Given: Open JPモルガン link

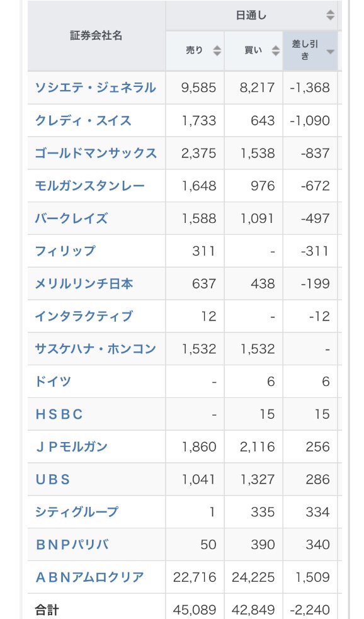Looking at the screenshot, I should (x=71, y=446).
